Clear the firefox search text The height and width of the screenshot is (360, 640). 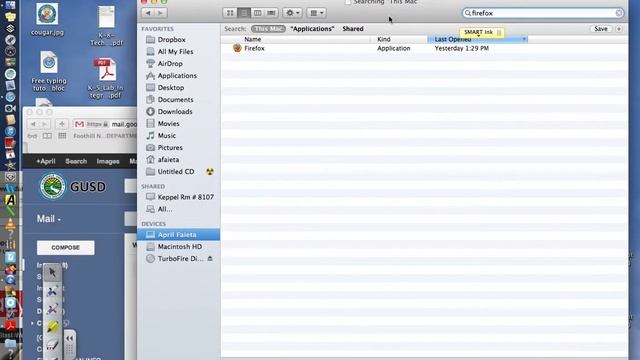[618, 13]
